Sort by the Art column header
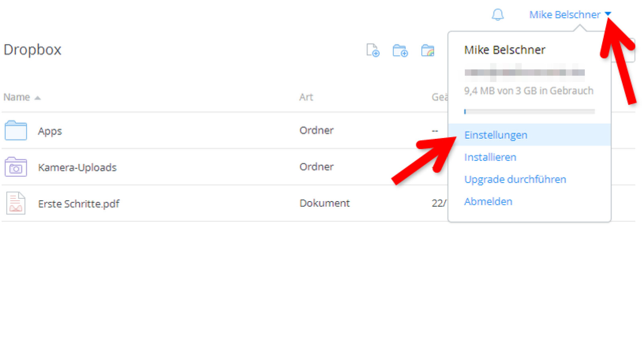Screen dimensions: 644x362 click(306, 97)
